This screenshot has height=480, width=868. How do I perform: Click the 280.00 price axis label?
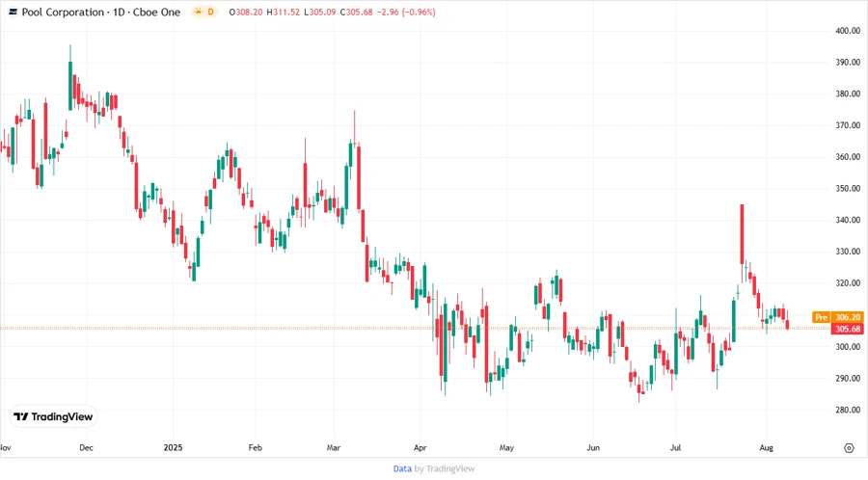[848, 410]
